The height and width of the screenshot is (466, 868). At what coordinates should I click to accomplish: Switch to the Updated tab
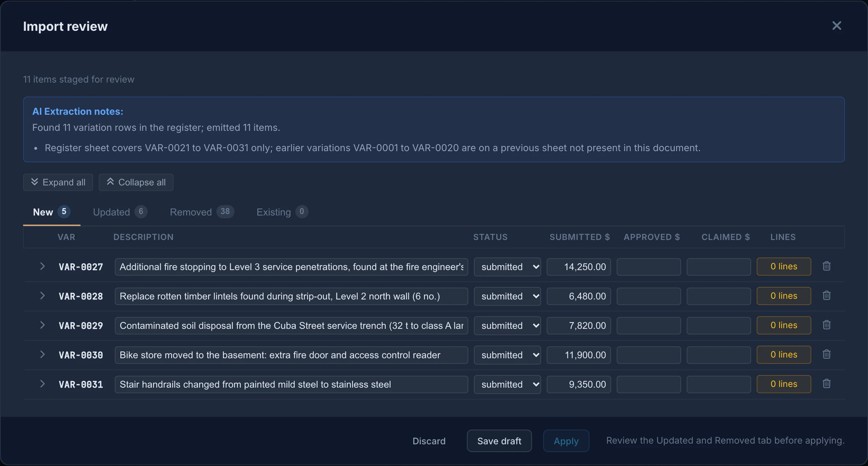tap(120, 212)
